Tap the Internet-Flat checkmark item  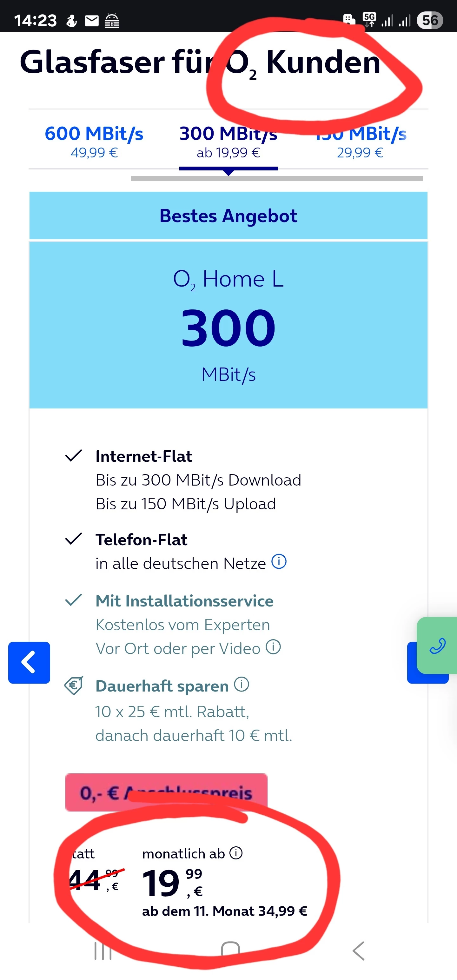pyautogui.click(x=143, y=456)
